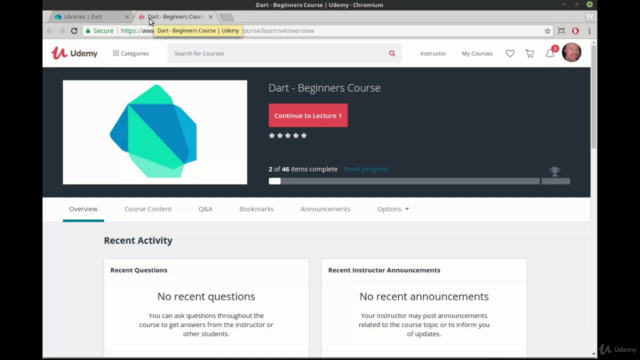Viewport: 640px width, 360px height.
Task: Open the Instructor link
Action: (x=433, y=53)
